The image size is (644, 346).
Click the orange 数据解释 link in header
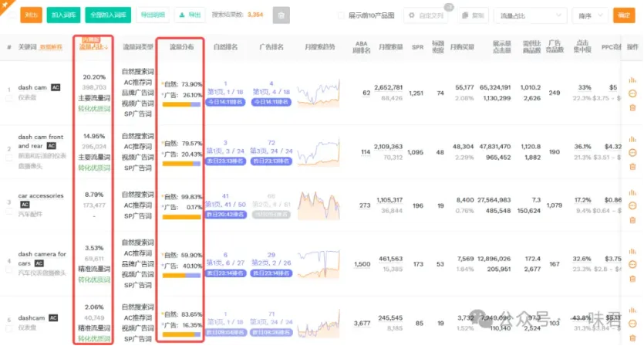(x=51, y=47)
